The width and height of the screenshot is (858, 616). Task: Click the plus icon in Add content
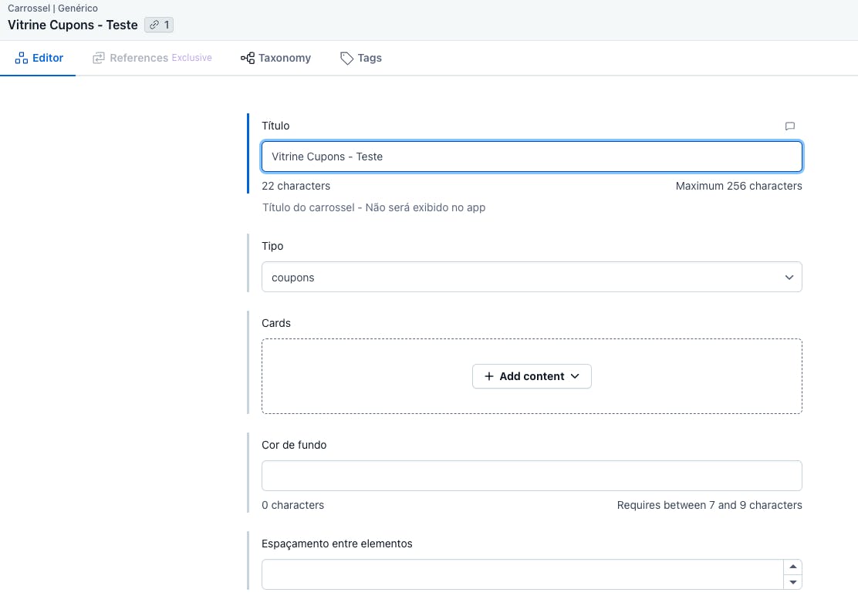tap(488, 376)
